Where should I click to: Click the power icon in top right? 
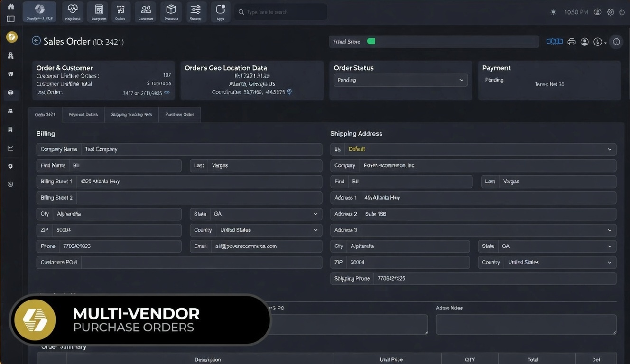(622, 12)
